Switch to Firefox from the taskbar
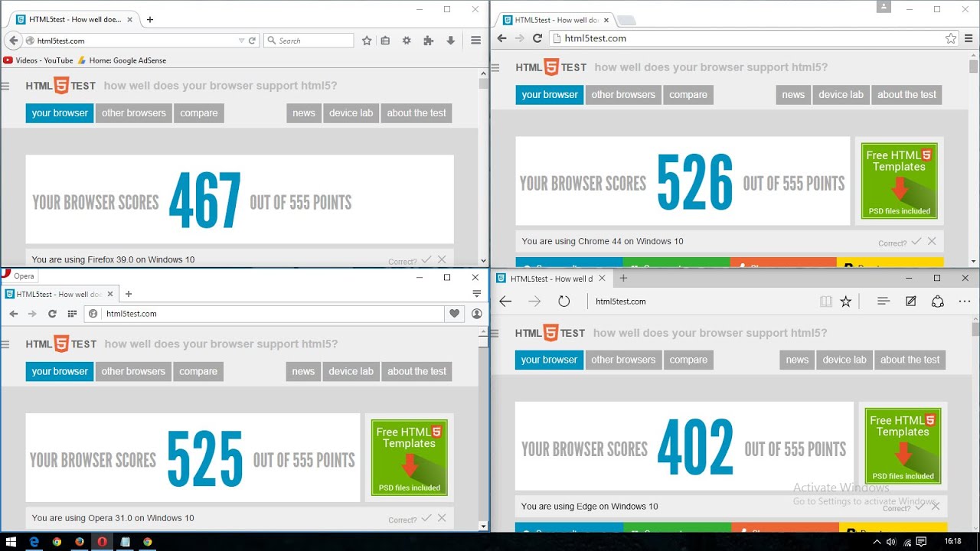 pyautogui.click(x=79, y=542)
